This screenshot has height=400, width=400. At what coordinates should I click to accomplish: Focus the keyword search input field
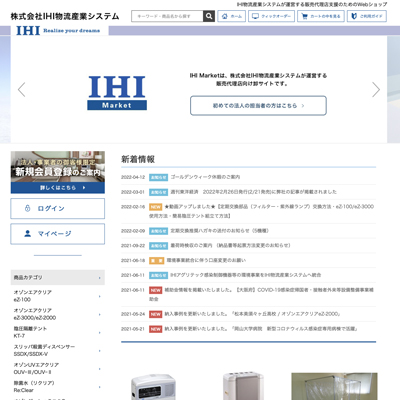(x=167, y=16)
